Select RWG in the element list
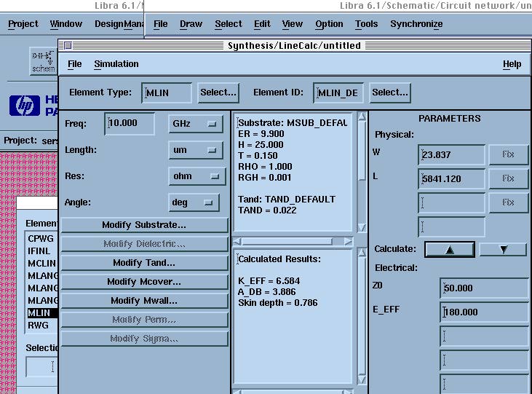Viewport: 532px width, 394px height. [38, 326]
